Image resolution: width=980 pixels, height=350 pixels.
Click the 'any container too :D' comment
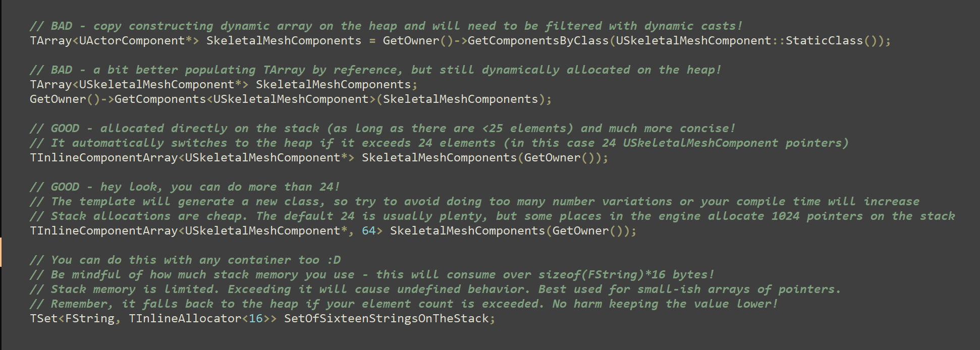pos(185,260)
